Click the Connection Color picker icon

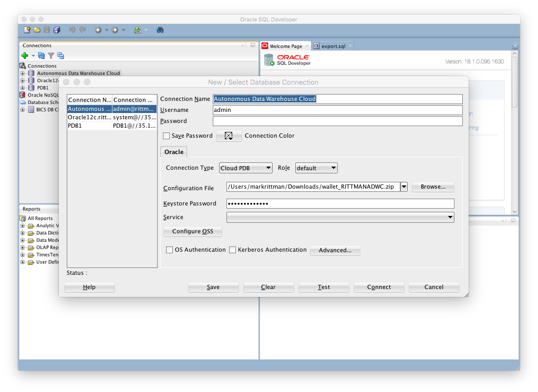tap(229, 136)
